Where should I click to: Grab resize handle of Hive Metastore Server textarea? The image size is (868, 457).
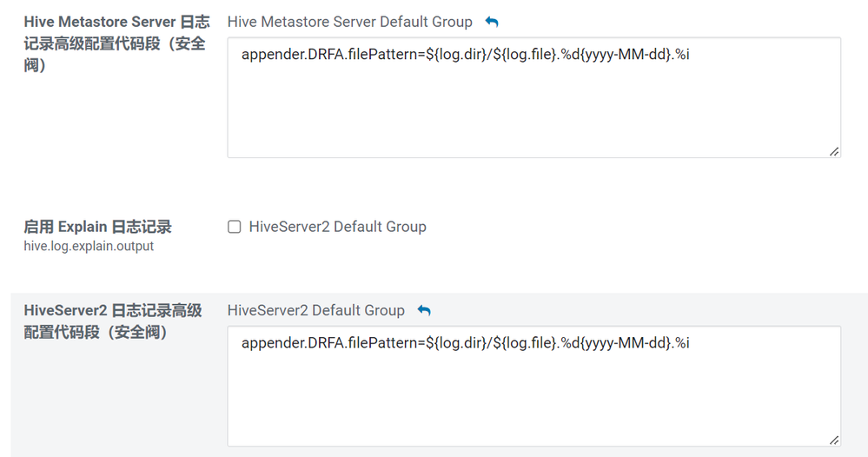tap(834, 151)
